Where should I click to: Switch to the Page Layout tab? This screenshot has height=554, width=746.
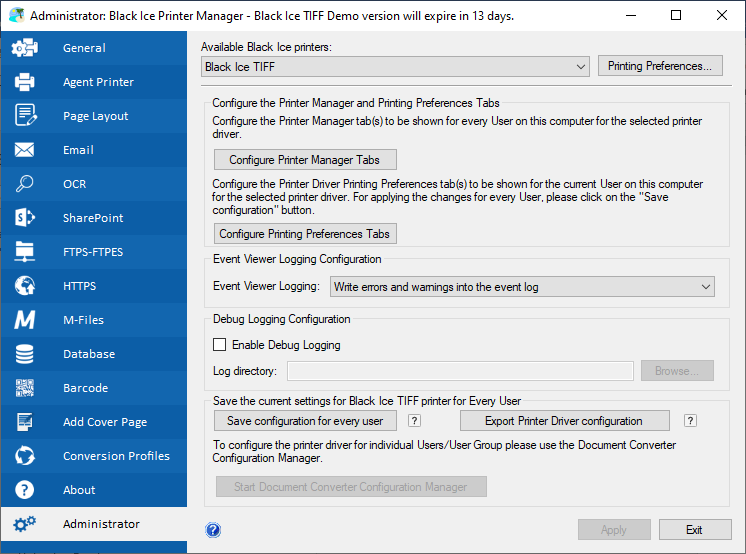pos(95,116)
